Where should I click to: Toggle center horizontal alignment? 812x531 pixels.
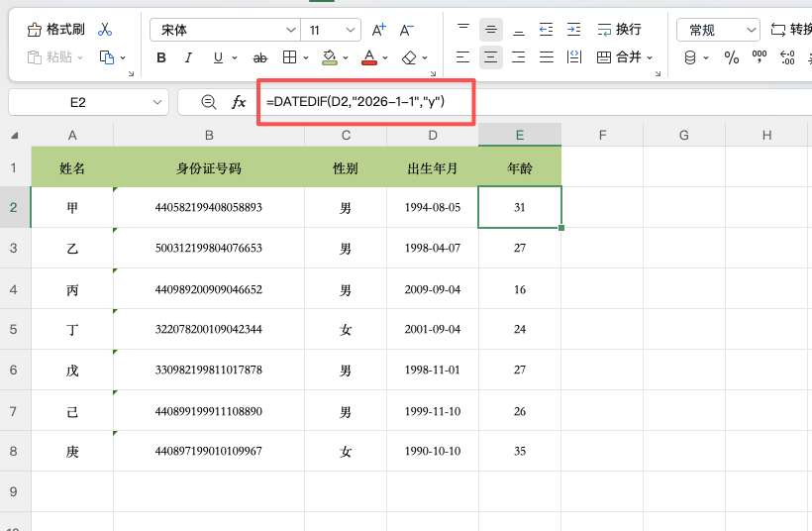point(491,57)
